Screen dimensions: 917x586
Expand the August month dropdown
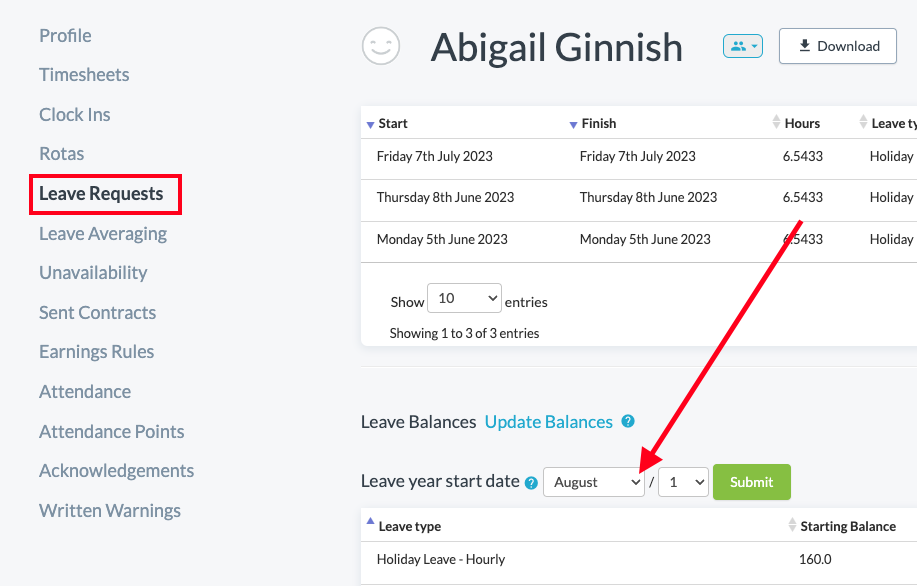click(595, 482)
